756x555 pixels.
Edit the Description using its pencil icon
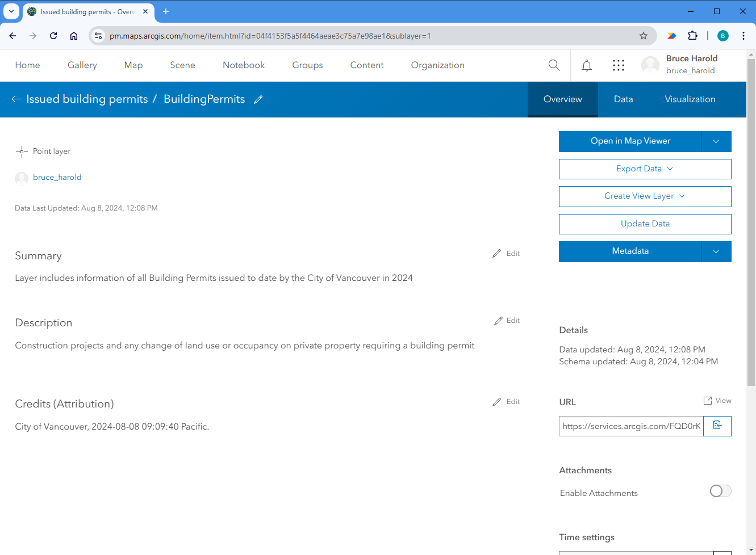[x=497, y=320]
